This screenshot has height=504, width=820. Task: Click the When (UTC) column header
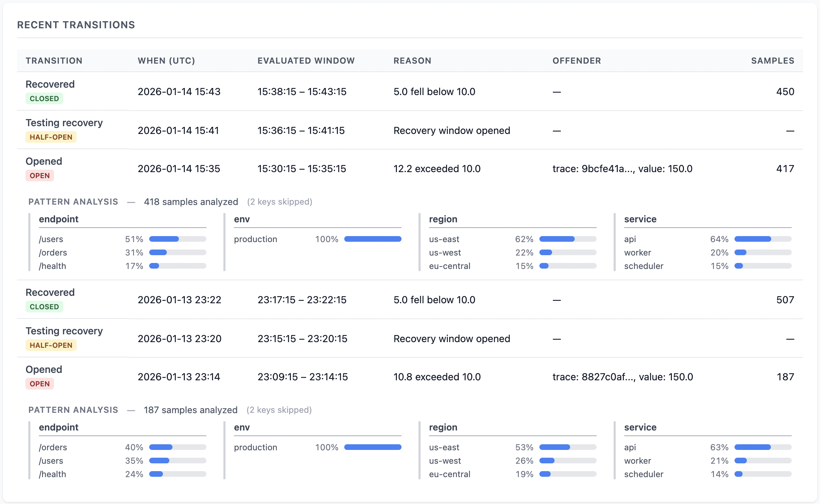coord(166,61)
